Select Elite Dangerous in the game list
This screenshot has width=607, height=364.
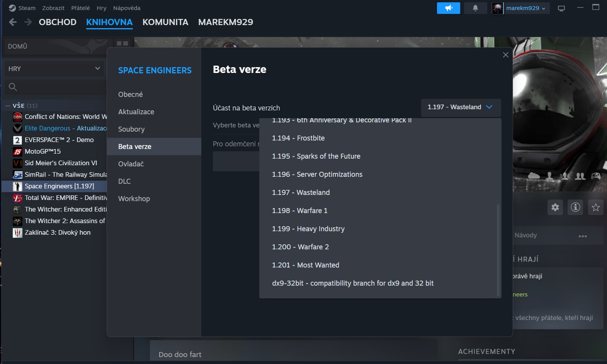pos(48,129)
